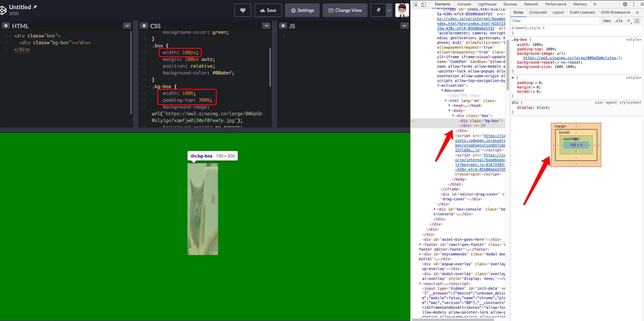Image resolution: width=644 pixels, height=321 pixels.
Task: Edit the pen title pencil icon
Action: 35,7
